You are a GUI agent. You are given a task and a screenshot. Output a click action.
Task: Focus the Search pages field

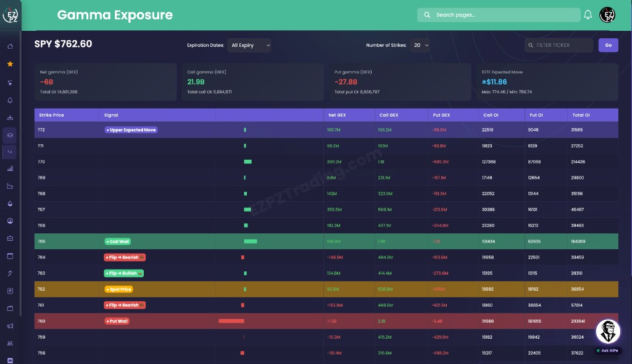499,15
